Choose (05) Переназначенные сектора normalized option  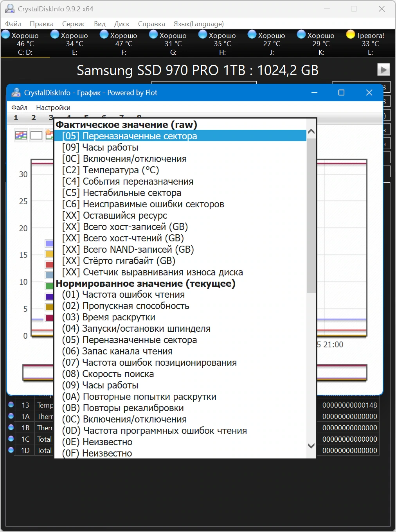pos(180,340)
